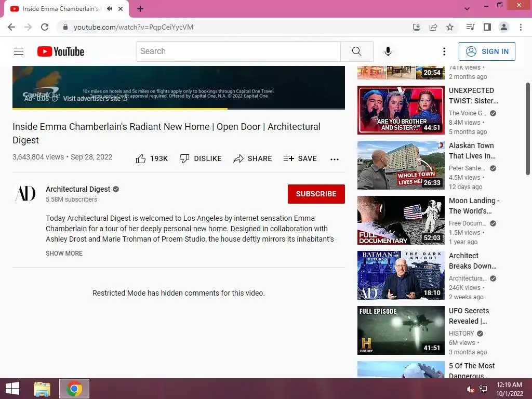The image size is (532, 399).
Task: Click the muted volume tray icon
Action: (x=470, y=389)
